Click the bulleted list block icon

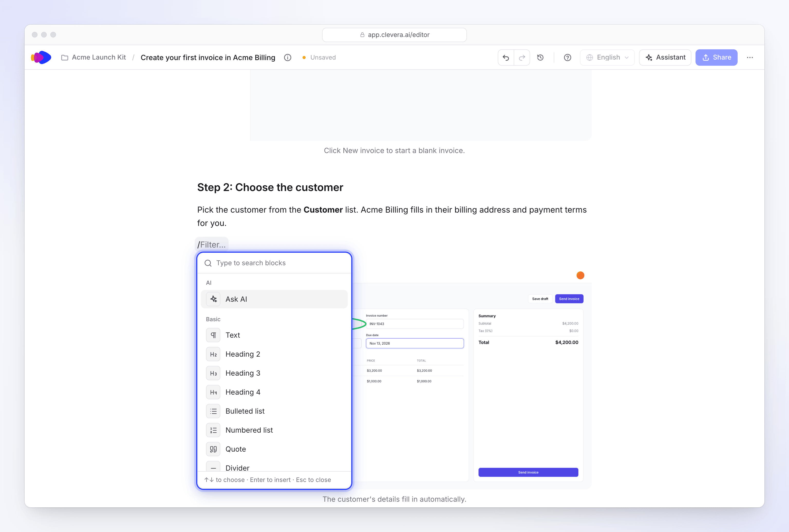pos(213,411)
